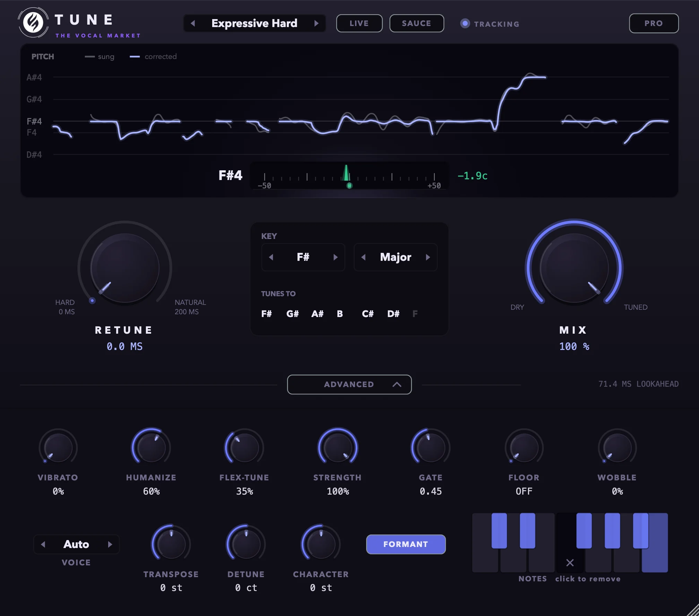Screen dimensions: 699x616
Task: Click the TRANSPOSE knob
Action: click(171, 544)
